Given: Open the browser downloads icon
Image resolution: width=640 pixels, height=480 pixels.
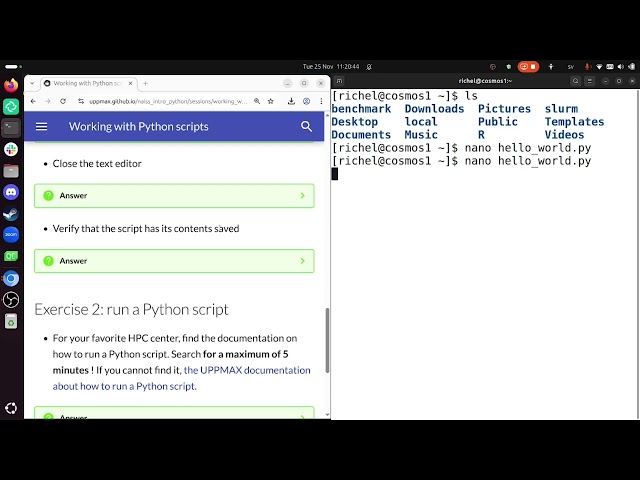Looking at the screenshot, I should [291, 101].
